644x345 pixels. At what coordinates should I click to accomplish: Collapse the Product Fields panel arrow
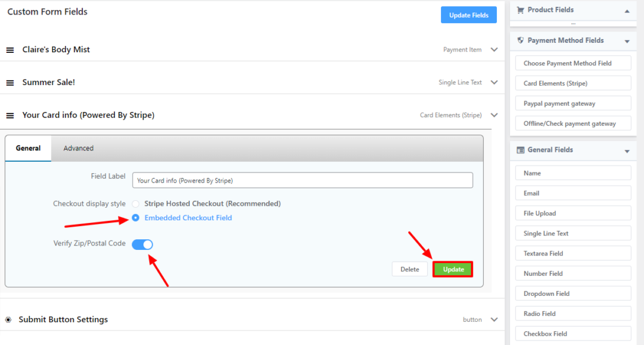click(x=626, y=11)
